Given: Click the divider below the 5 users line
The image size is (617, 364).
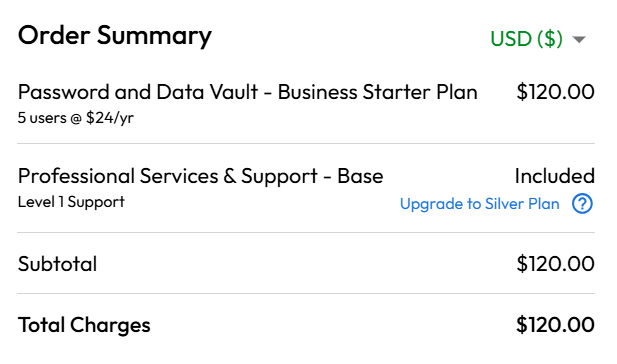Looking at the screenshot, I should click(x=306, y=144).
